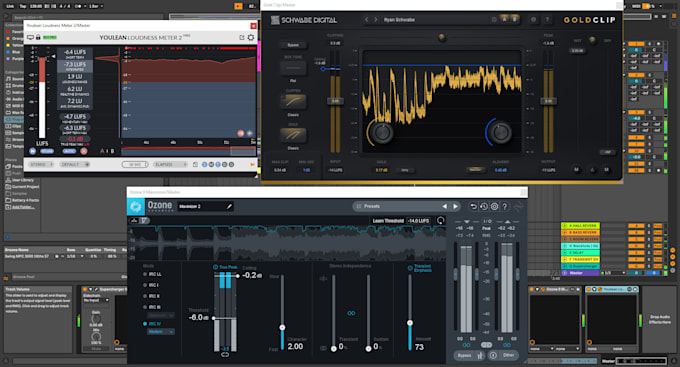Click Youlean pop-out window icon
This screenshot has height=367, width=680.
pos(242,38)
